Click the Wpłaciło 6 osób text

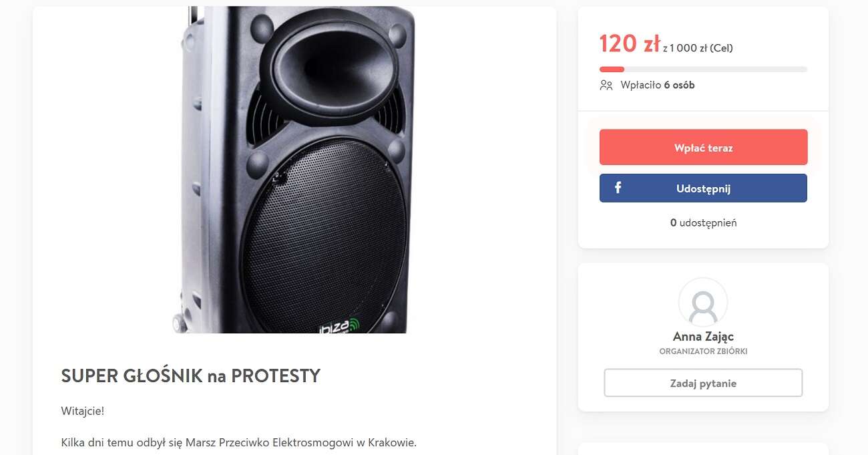pos(657,86)
